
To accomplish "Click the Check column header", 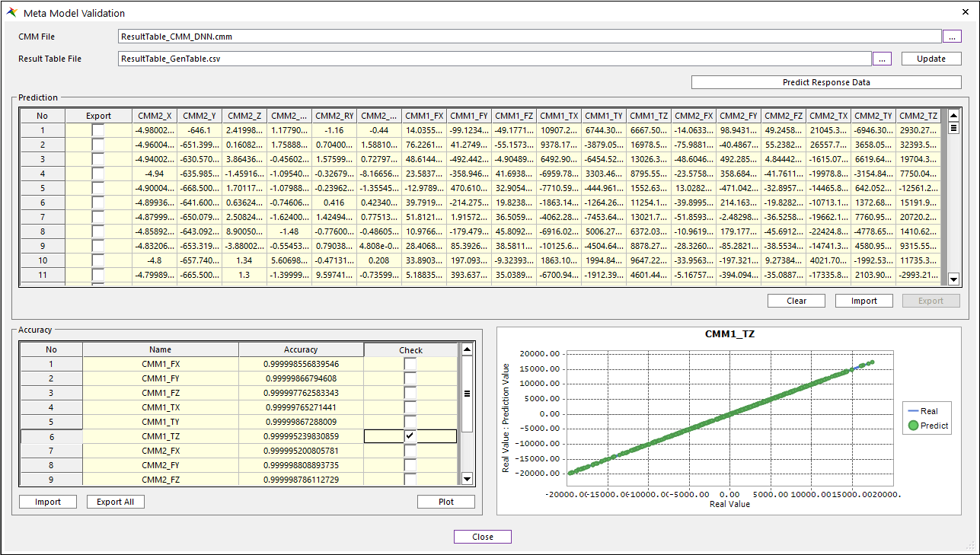I will click(410, 350).
